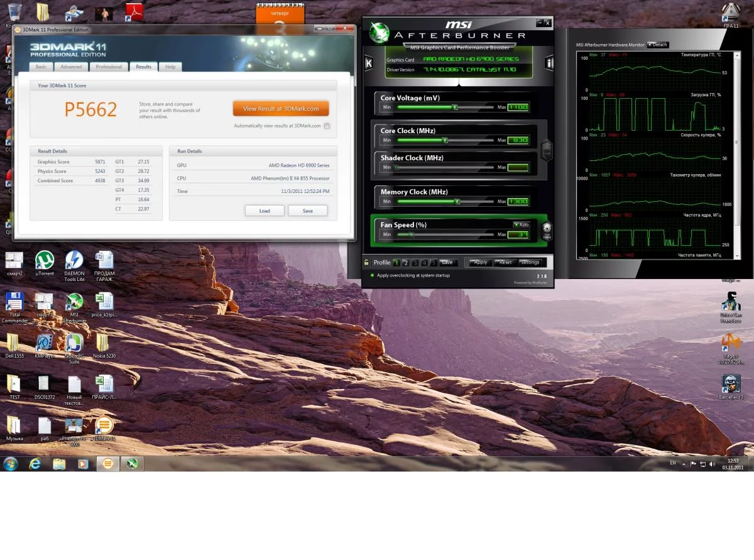The image size is (754, 560).
Task: Select the Battlefield 3 desktop icon
Action: pyautogui.click(x=731, y=387)
